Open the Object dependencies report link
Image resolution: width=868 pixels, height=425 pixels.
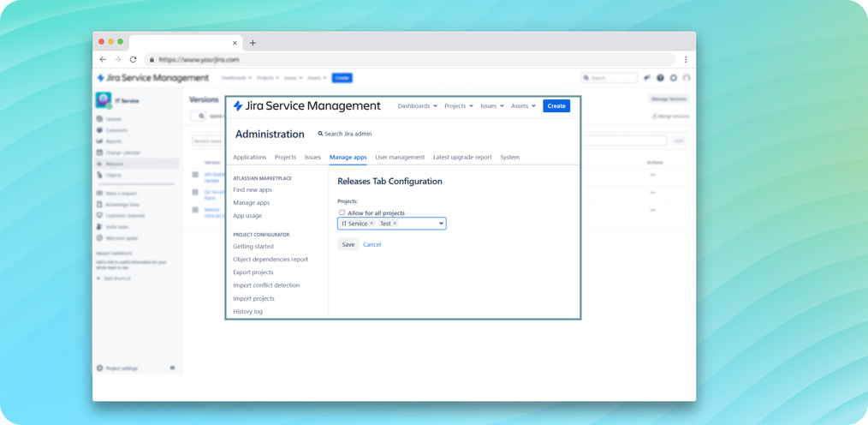tap(271, 260)
